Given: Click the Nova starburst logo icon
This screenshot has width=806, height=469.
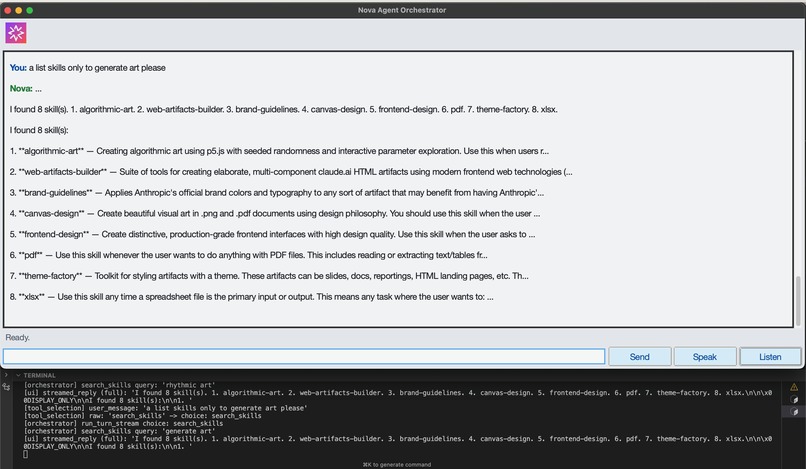Looking at the screenshot, I should point(16,33).
